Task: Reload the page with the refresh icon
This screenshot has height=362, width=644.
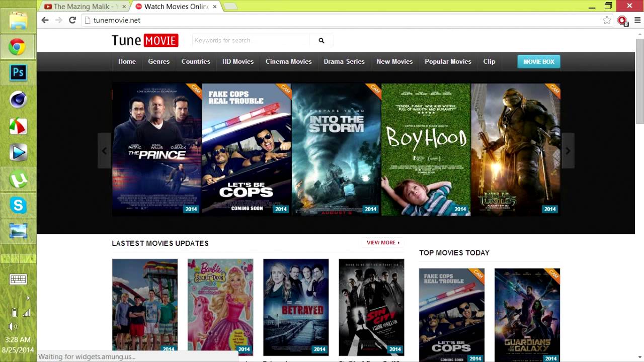Action: coord(72,20)
